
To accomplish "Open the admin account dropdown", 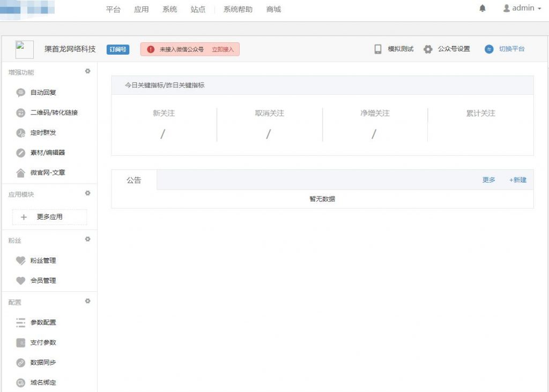I will coord(522,8).
